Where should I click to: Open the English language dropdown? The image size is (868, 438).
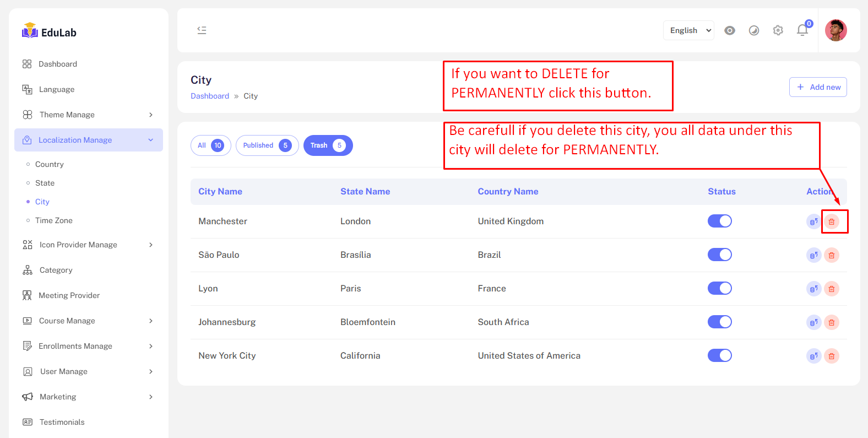point(688,30)
